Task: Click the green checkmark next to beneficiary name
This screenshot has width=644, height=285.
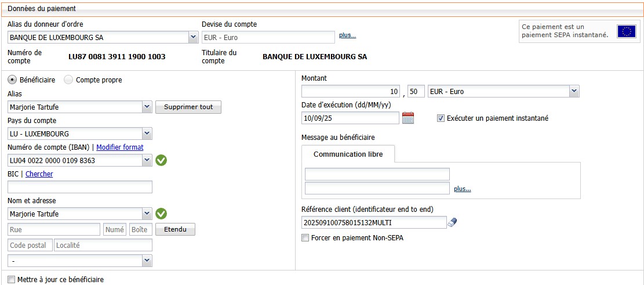Action: pyautogui.click(x=161, y=214)
